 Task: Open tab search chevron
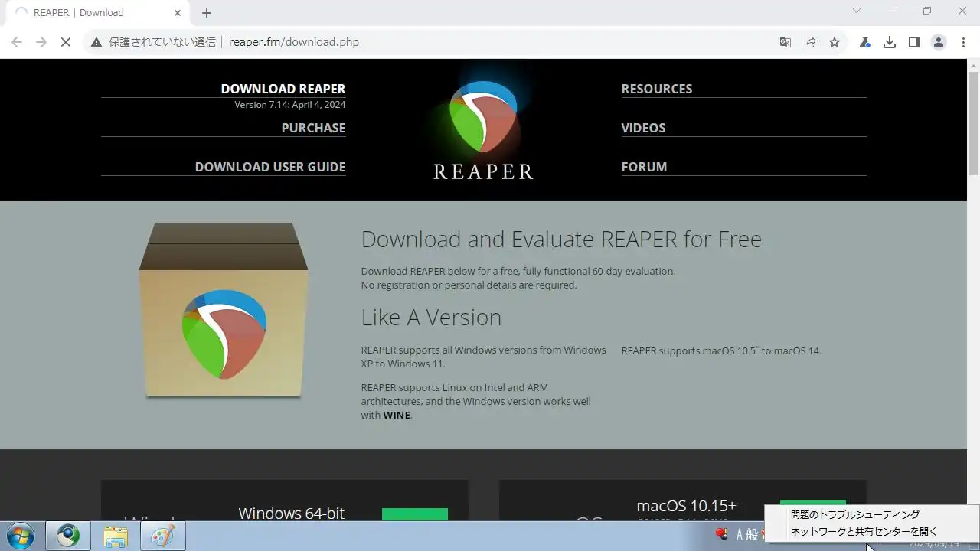[857, 11]
